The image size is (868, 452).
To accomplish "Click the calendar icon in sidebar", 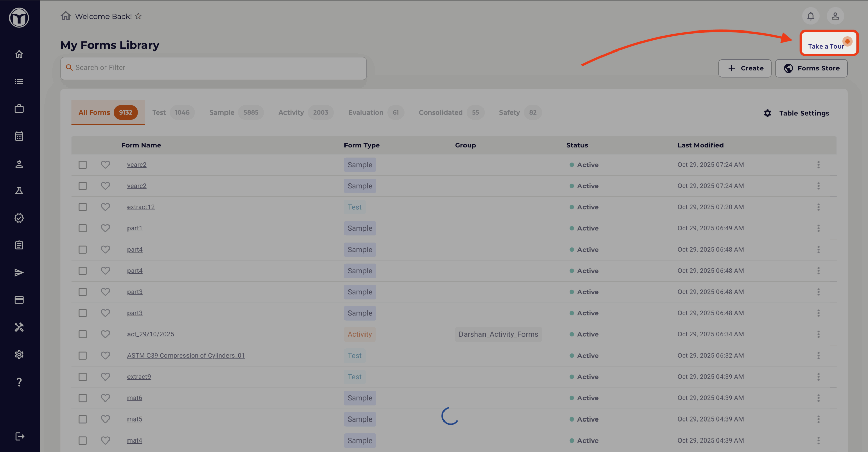I will [19, 136].
